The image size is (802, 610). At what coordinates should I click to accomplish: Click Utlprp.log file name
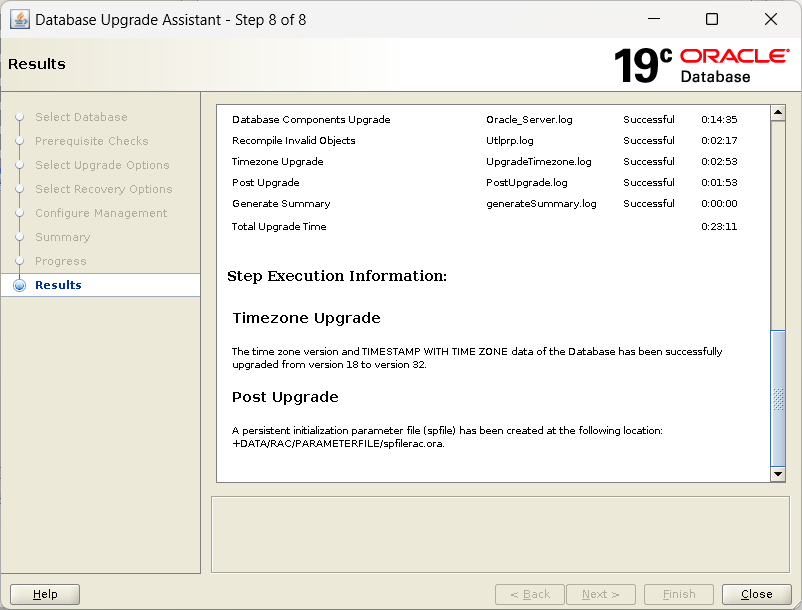pos(509,140)
